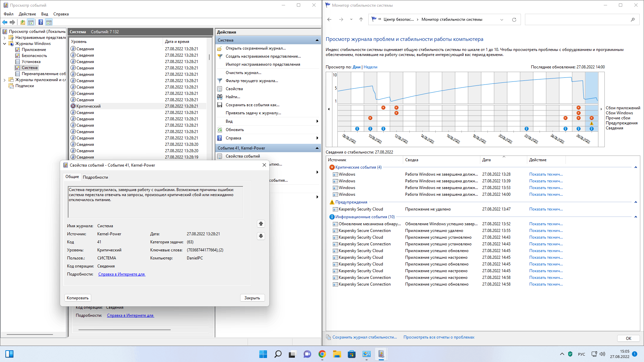Click the floppy icon beside Сохранить все события как
Screen dimensions: 644x362
click(220, 105)
